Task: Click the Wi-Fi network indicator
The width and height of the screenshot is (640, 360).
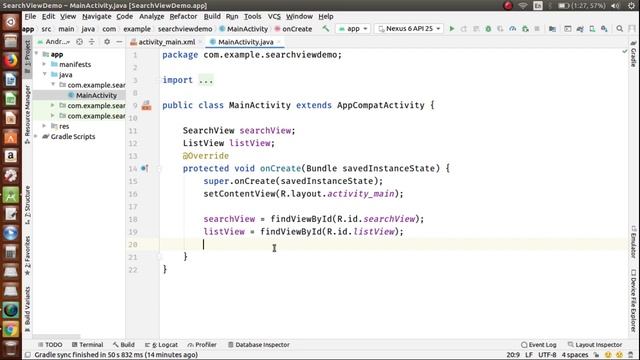Action: [523, 6]
